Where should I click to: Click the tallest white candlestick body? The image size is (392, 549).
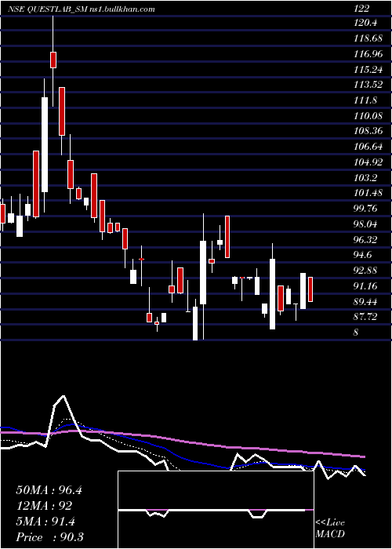(45, 144)
